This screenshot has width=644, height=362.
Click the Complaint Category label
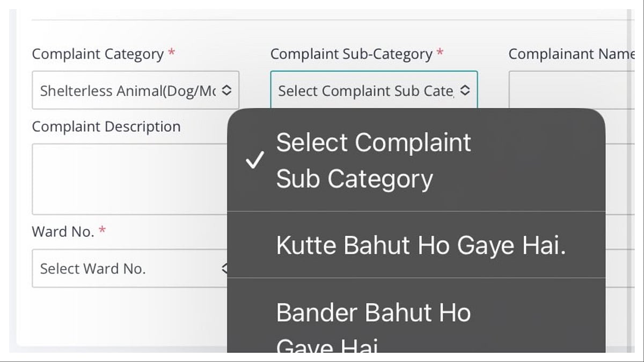click(98, 54)
